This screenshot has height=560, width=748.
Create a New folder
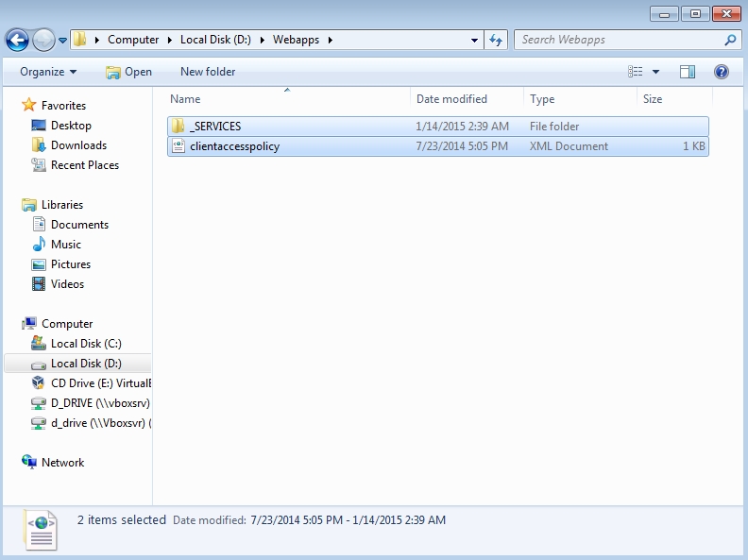[x=208, y=72]
